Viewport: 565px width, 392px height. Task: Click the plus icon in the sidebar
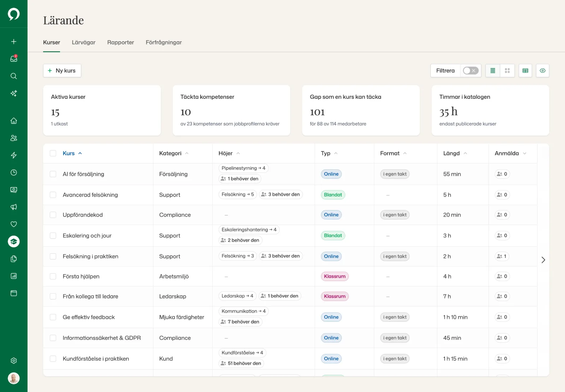(x=14, y=42)
